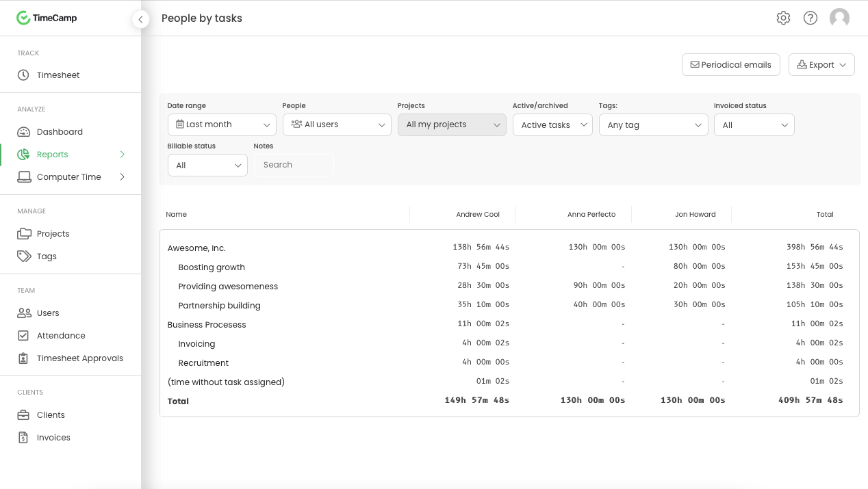
Task: Open the Projects page
Action: pos(53,234)
